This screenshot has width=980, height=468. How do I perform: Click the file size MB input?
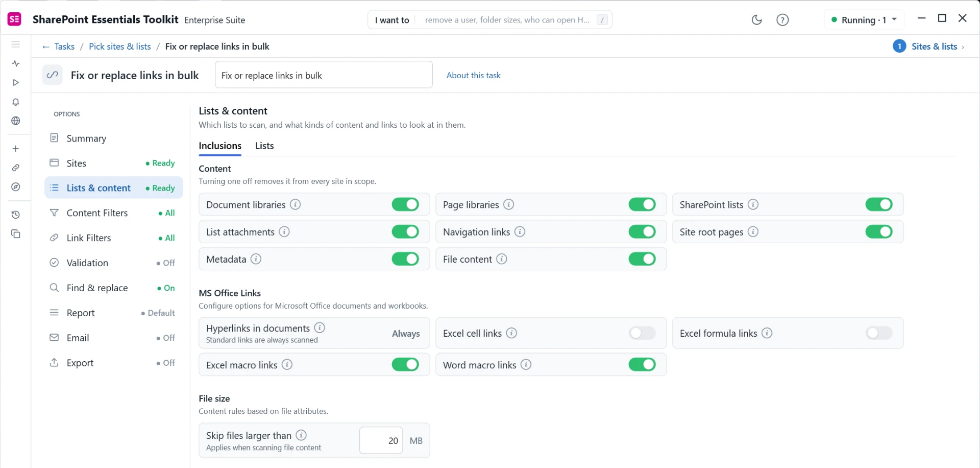(381, 440)
